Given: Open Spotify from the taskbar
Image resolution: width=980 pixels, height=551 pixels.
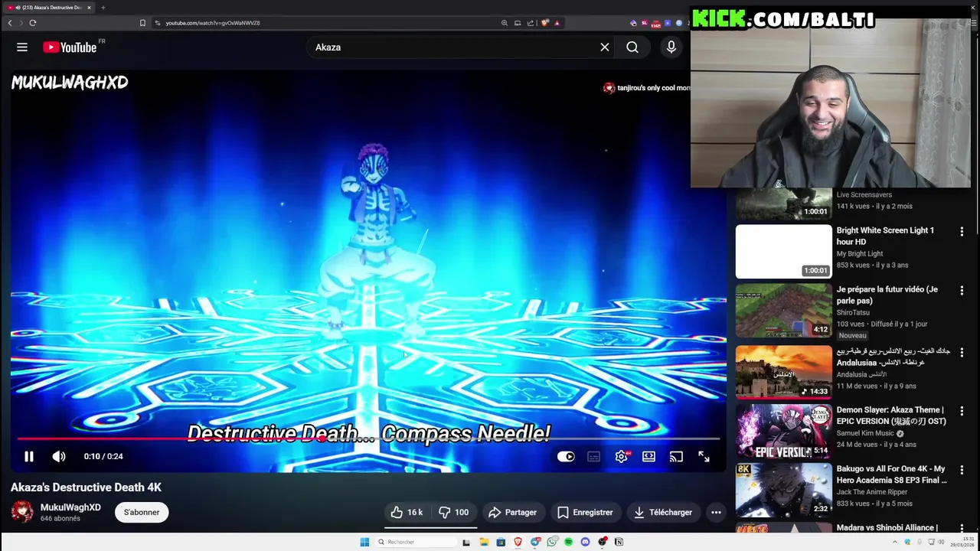Looking at the screenshot, I should click(568, 542).
